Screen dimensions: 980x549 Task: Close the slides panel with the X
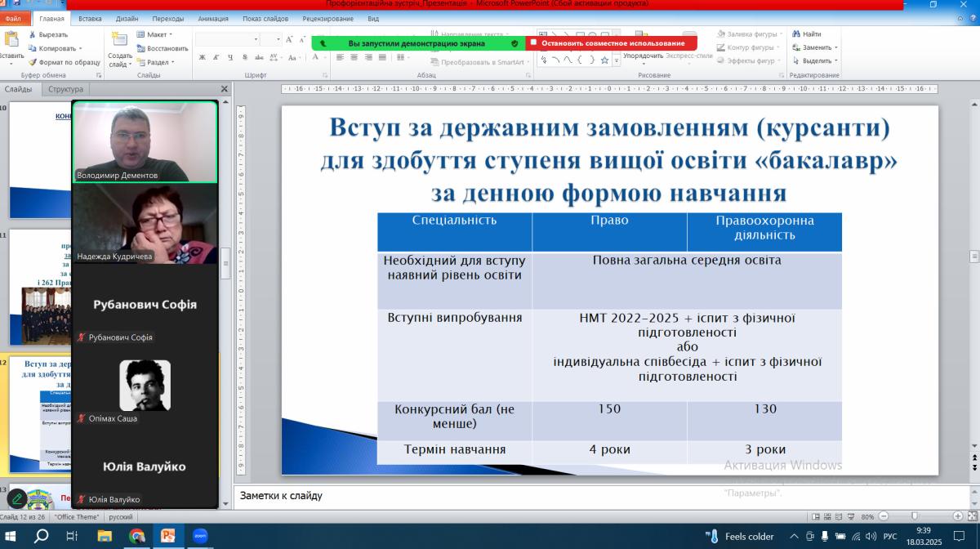[225, 89]
